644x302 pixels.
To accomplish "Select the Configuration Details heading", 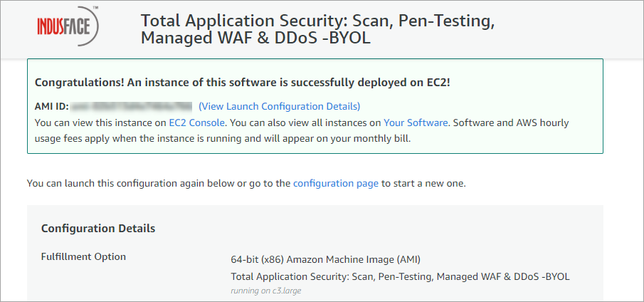I will tap(98, 229).
